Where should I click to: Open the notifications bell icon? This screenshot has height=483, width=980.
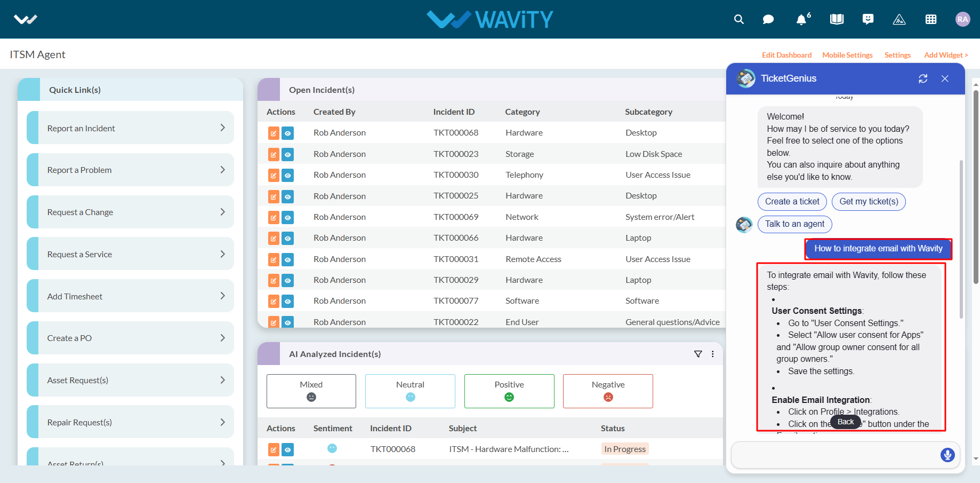802,19
